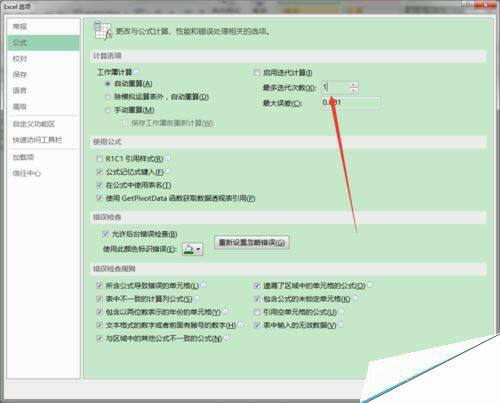Open error indicator color dropdown
This screenshot has height=403, width=500.
[193, 249]
